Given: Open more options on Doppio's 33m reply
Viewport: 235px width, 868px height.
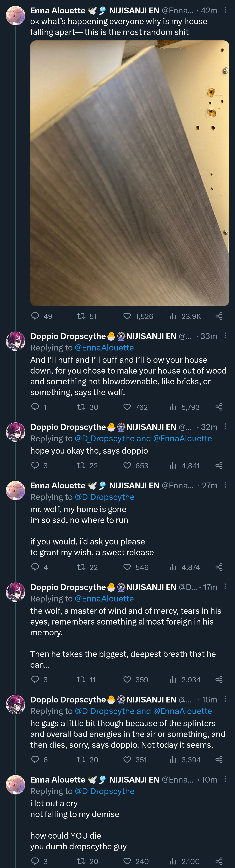Looking at the screenshot, I should click(225, 336).
